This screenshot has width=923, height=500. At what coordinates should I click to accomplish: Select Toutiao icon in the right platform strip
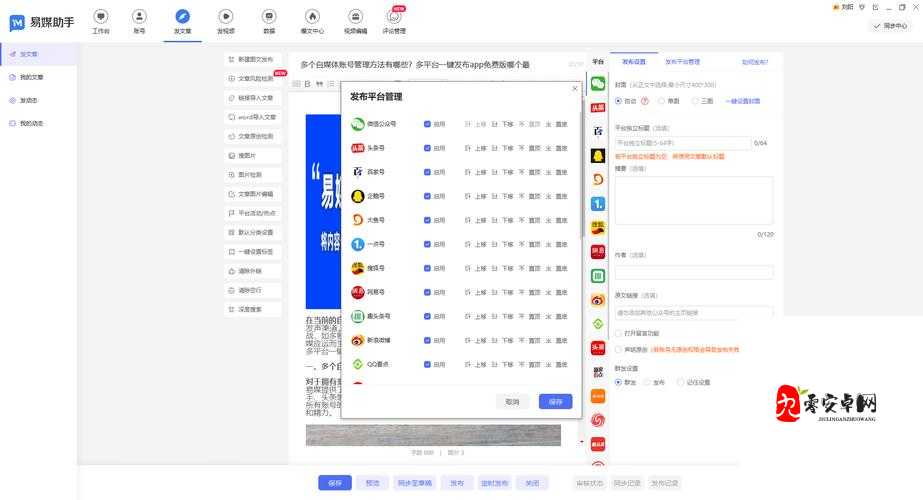(x=597, y=108)
